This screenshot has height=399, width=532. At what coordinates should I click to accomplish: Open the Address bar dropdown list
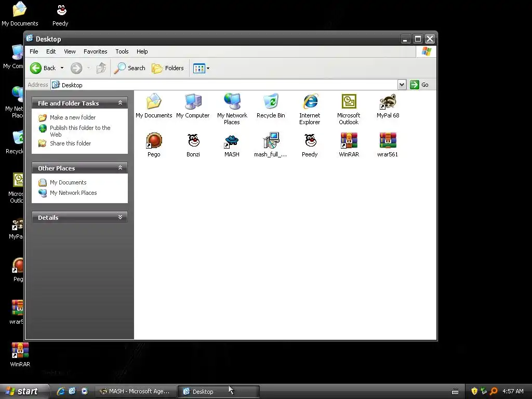click(x=402, y=85)
